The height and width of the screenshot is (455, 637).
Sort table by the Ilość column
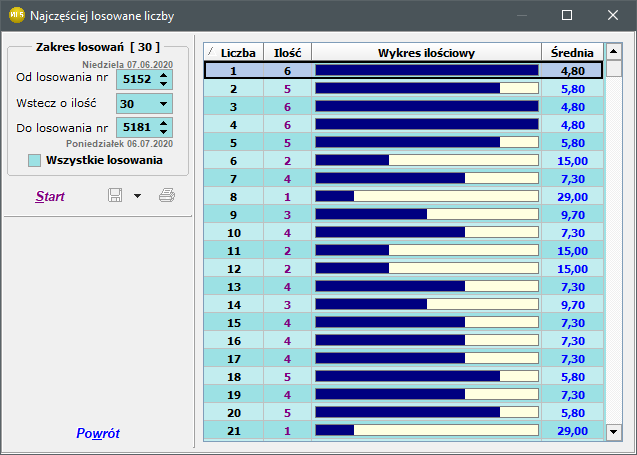point(288,52)
